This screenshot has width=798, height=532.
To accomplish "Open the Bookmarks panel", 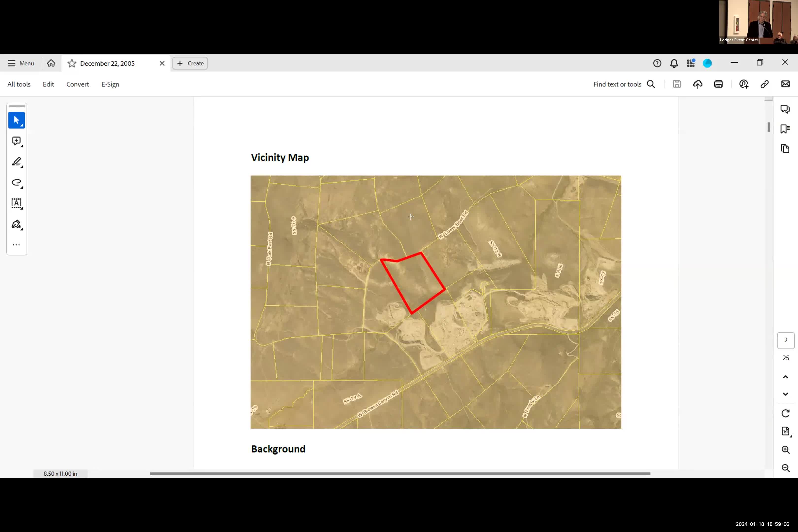I will 785,129.
